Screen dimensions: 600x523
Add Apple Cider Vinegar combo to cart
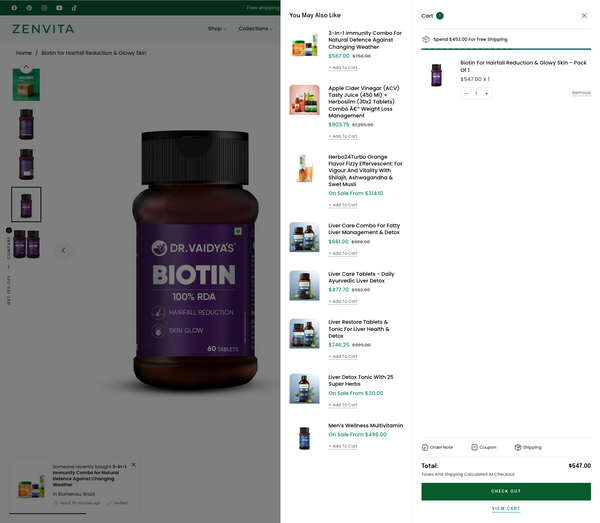(x=343, y=136)
